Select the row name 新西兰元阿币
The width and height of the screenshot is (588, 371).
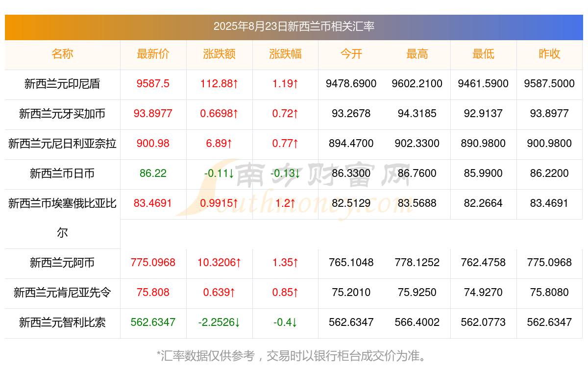click(x=62, y=263)
